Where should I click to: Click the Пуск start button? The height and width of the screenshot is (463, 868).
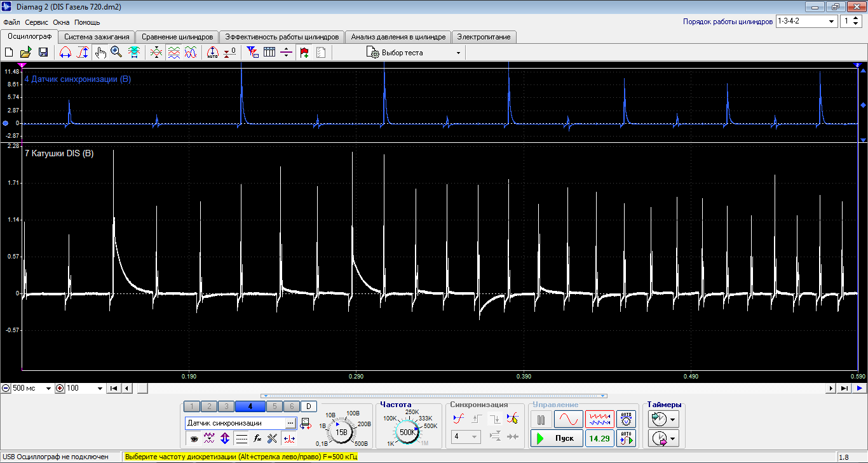[x=557, y=438]
